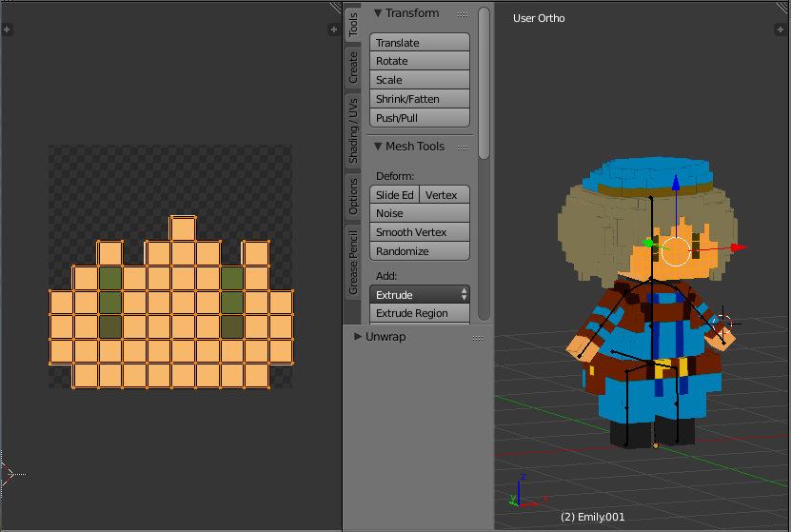The height and width of the screenshot is (532, 791).
Task: Collapse the Transform panel
Action: (377, 13)
